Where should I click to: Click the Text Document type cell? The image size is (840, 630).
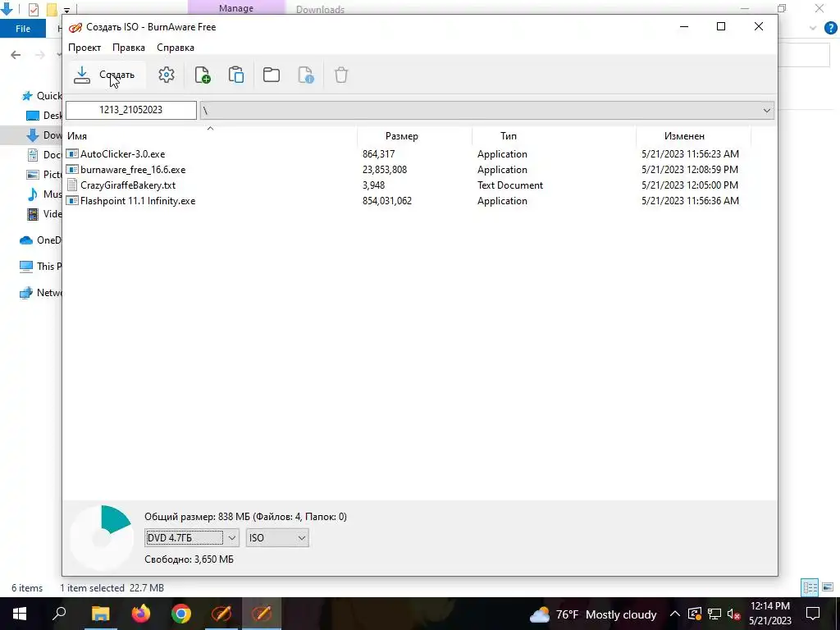tap(510, 185)
